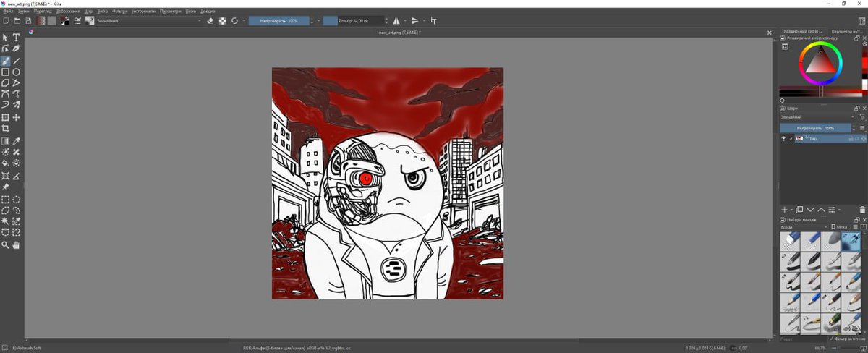Viewport: 868px width, 353px height.
Task: Open the layer filter funnel menu
Action: 862,116
